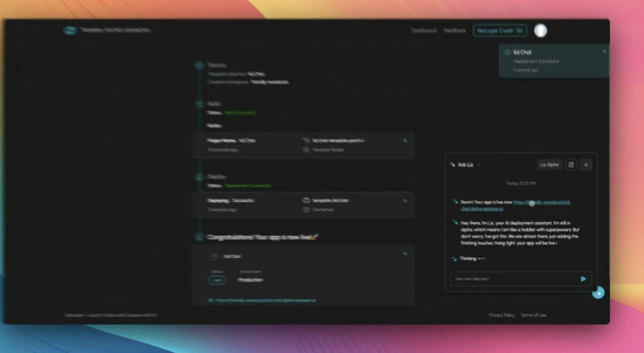
Task: Click the Dockerhub icon
Action: coord(306,210)
